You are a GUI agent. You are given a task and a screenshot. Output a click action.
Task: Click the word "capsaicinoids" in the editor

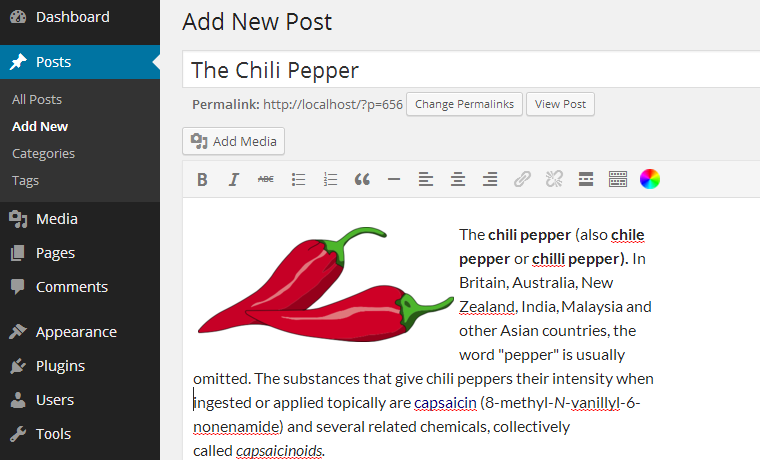tap(279, 451)
